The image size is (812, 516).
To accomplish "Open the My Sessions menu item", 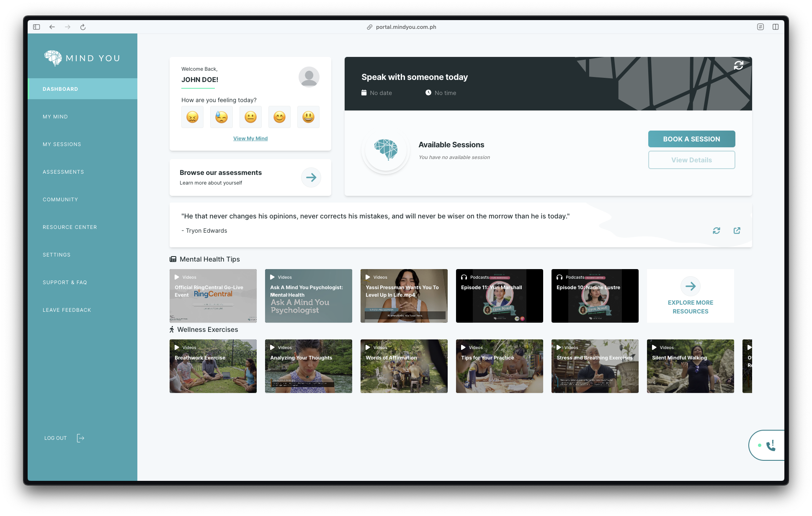I will pos(62,144).
